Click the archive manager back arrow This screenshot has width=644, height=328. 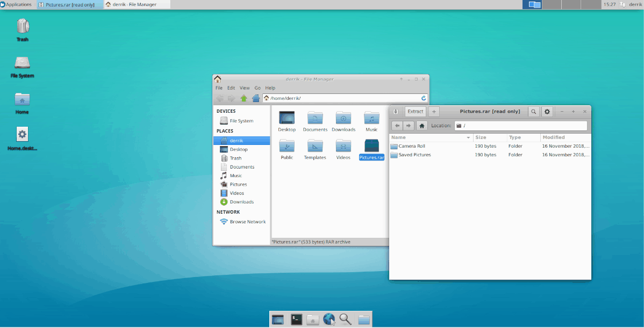coord(397,126)
